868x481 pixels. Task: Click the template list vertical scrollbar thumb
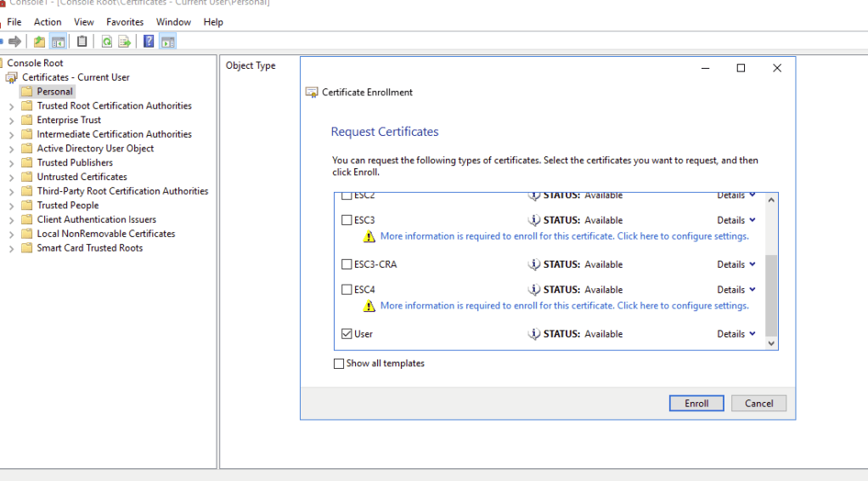771,293
